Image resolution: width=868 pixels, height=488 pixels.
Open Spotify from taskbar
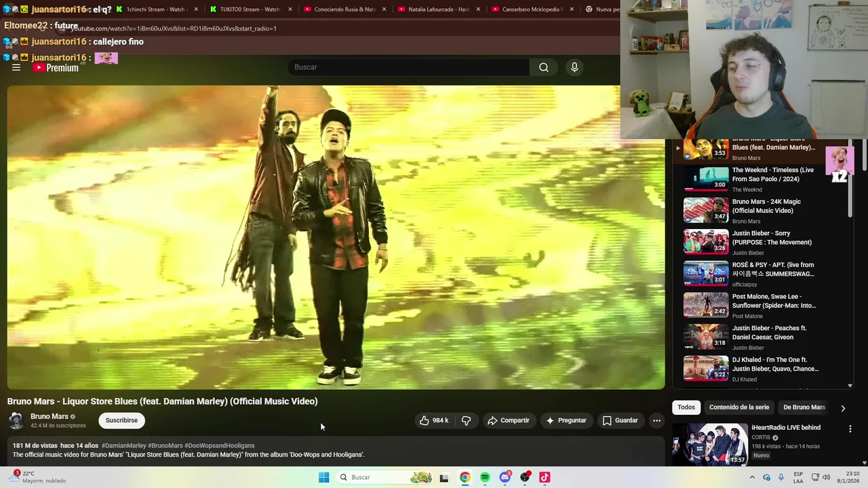(x=485, y=477)
